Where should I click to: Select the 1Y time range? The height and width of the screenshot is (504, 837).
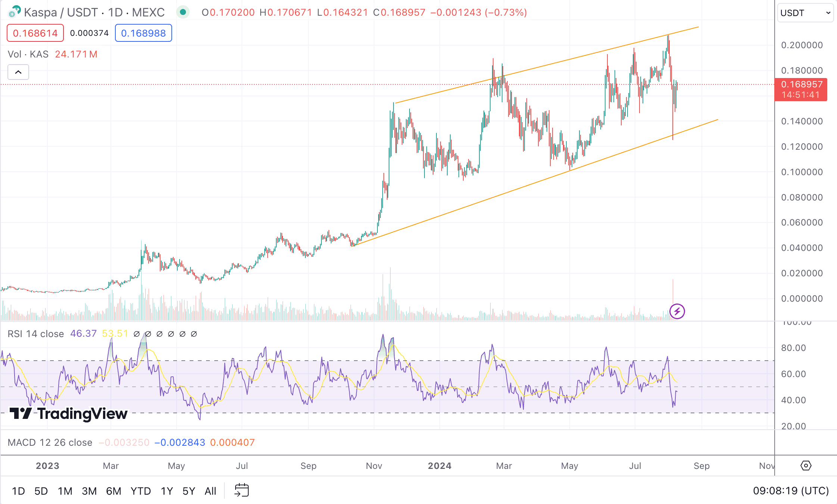coord(167,491)
